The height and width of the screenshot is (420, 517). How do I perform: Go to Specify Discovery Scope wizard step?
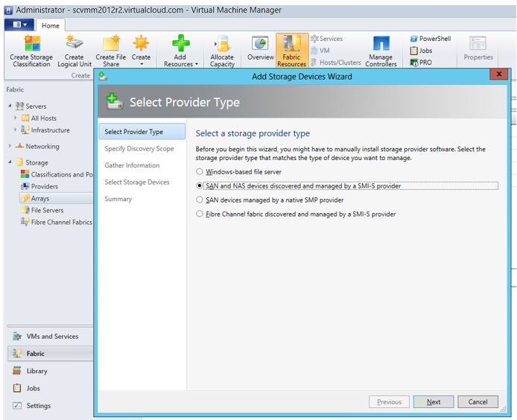pos(139,149)
